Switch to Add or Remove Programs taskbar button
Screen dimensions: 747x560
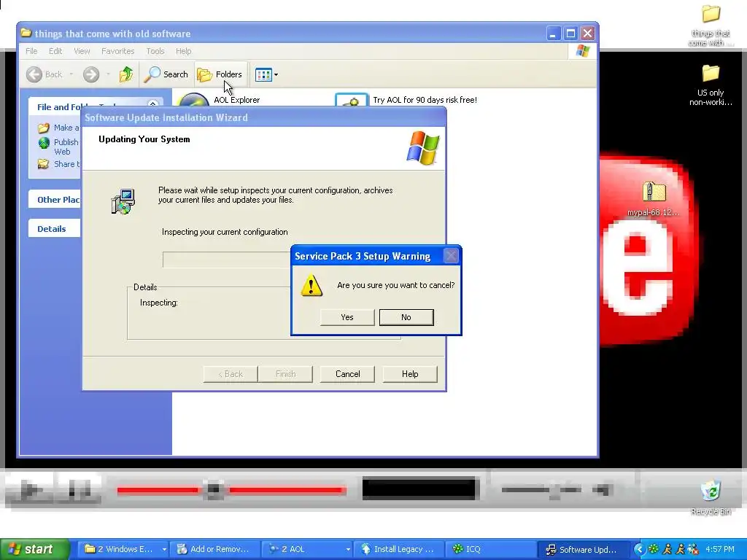216,549
